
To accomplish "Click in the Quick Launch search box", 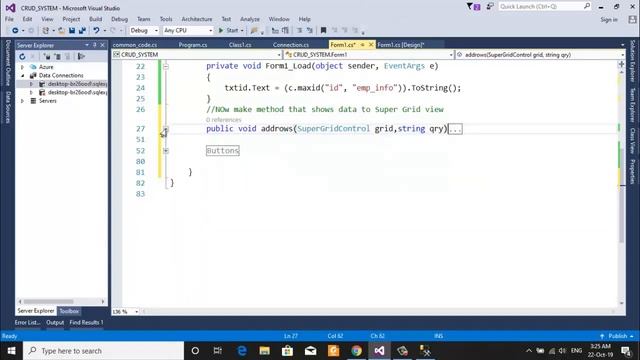I will click(x=544, y=7).
